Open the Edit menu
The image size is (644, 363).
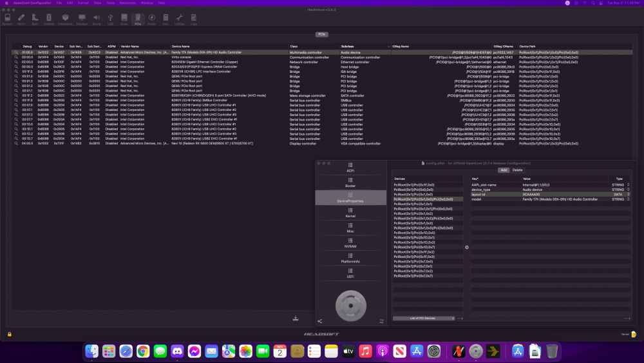pos(70,3)
